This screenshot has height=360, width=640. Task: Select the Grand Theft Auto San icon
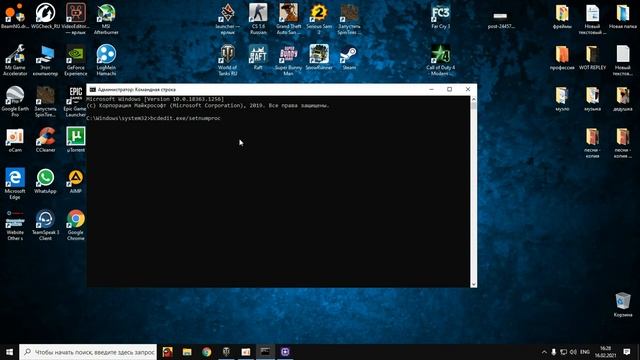(x=289, y=19)
